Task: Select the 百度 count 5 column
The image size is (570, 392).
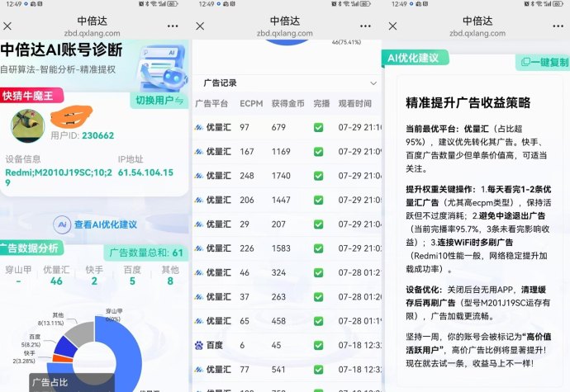Action: tap(132, 275)
